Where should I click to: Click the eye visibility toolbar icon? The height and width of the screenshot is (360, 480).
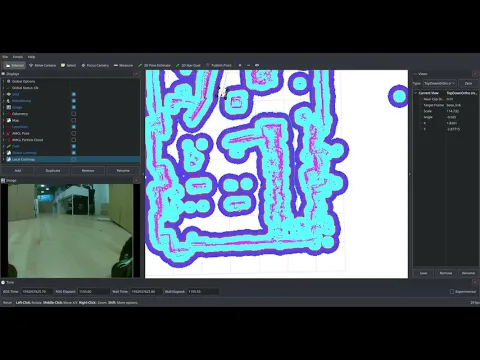point(257,65)
